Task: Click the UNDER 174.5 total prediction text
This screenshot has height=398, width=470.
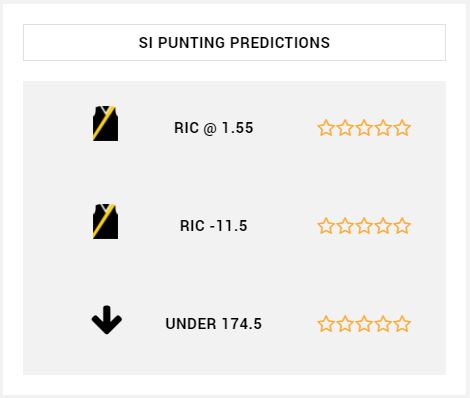Action: click(x=214, y=324)
